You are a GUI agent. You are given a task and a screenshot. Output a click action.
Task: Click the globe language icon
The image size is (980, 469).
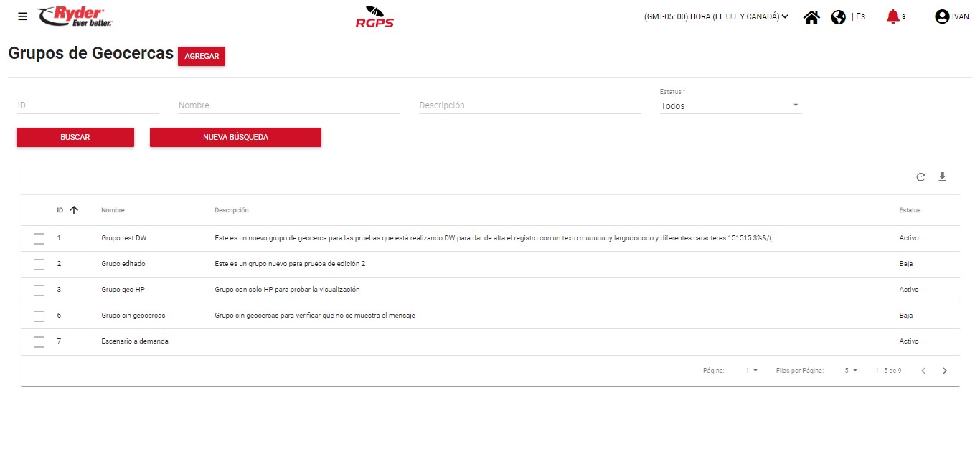(x=838, y=17)
